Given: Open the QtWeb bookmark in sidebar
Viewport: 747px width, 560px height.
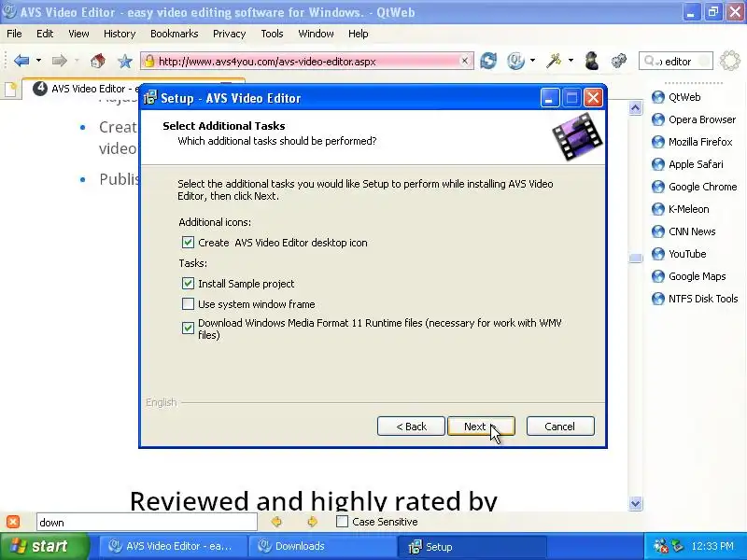Looking at the screenshot, I should (676, 97).
